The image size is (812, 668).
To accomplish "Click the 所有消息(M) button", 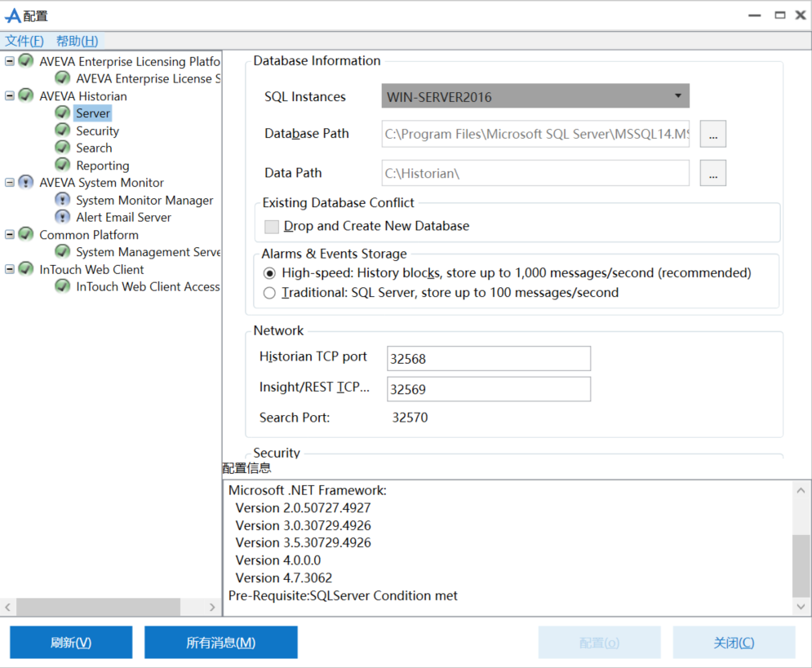I will click(220, 643).
